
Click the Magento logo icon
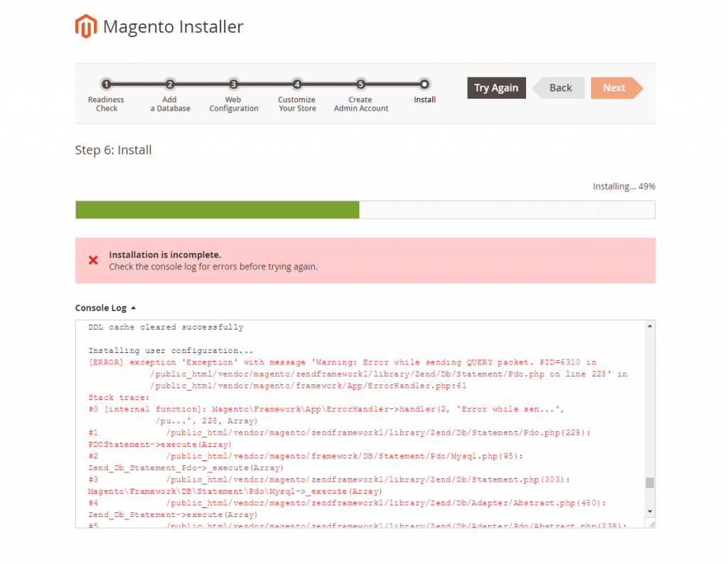86,26
